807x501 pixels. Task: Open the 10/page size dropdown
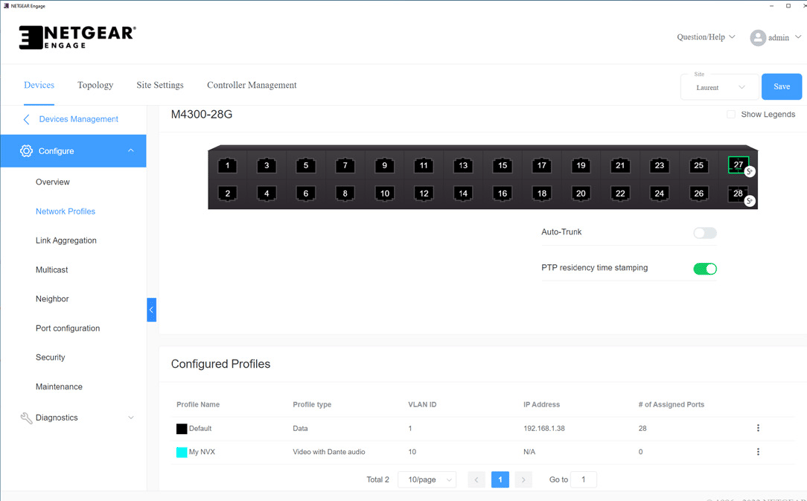coord(427,479)
